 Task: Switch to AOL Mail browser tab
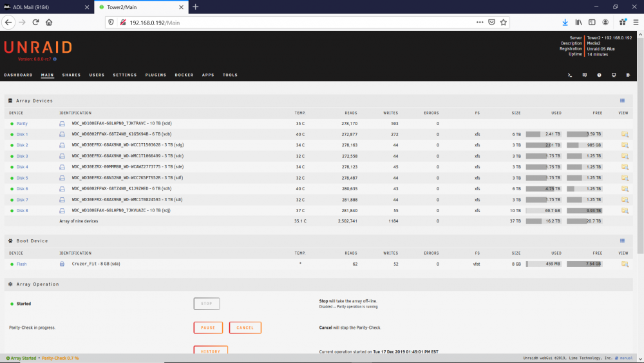pos(46,7)
